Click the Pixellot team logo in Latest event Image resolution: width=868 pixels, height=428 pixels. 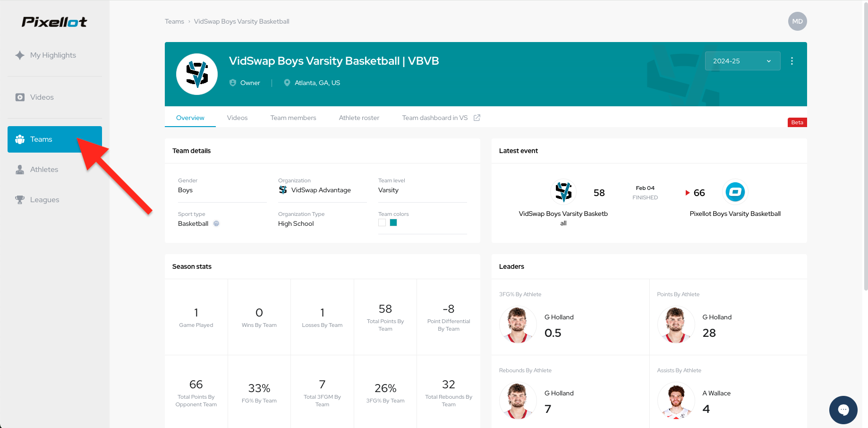(735, 192)
